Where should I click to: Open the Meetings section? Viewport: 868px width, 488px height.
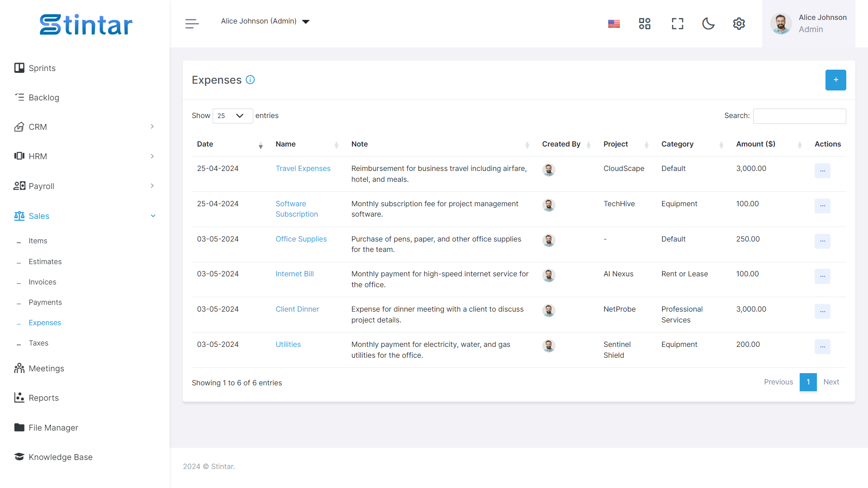(x=39, y=368)
